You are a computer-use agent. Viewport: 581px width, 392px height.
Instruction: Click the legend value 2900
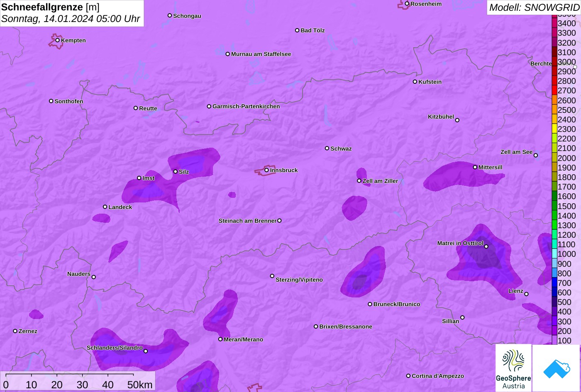[x=567, y=71]
